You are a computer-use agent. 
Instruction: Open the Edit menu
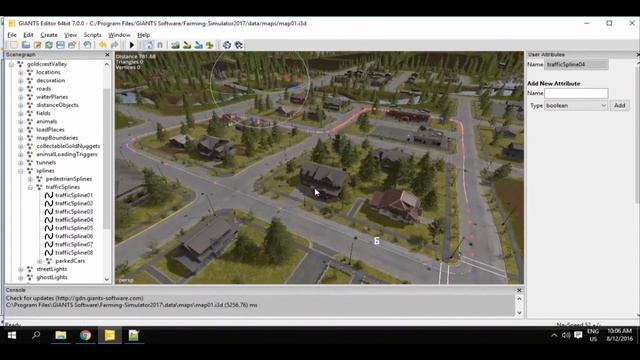[28, 35]
